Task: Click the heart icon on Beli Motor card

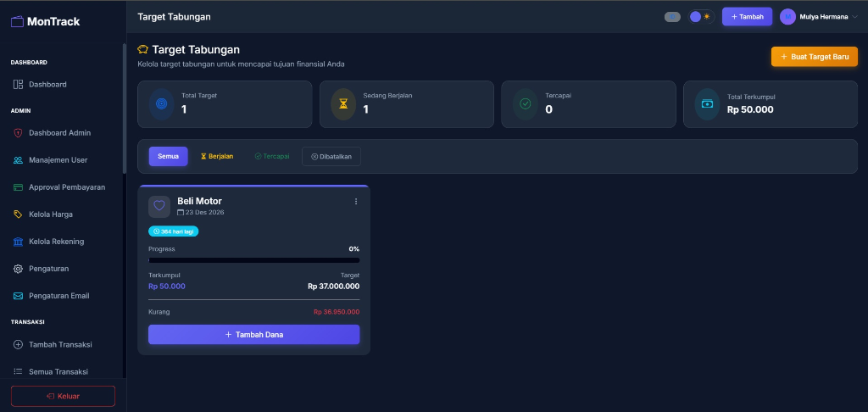Action: [159, 206]
